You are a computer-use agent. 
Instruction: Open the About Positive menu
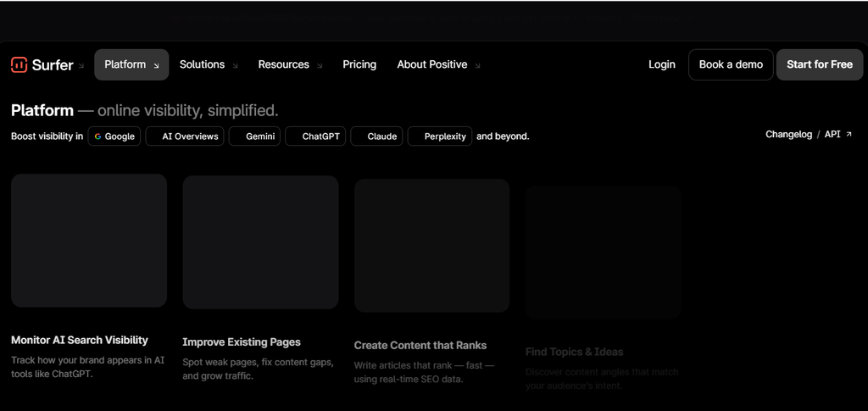pyautogui.click(x=431, y=64)
